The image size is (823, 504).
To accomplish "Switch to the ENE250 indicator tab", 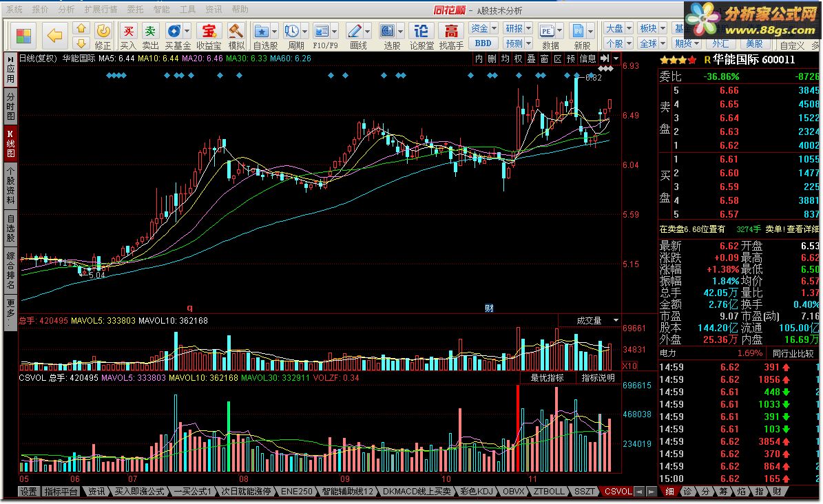I will point(297,492).
